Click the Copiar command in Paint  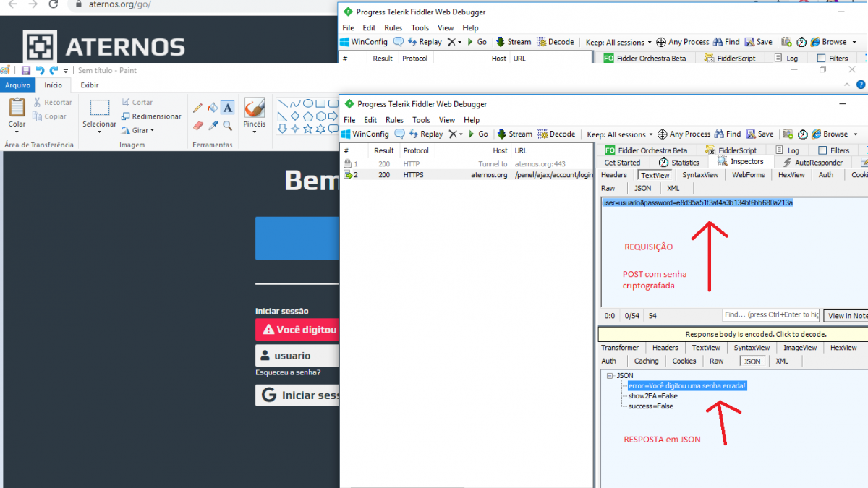pyautogui.click(x=50, y=116)
